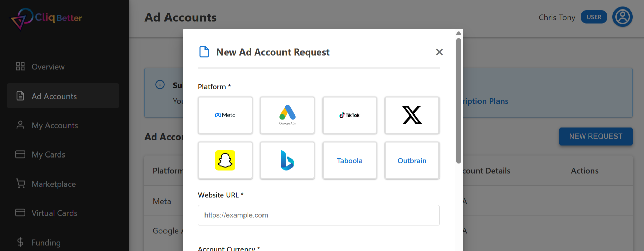The width and height of the screenshot is (644, 251).
Task: Click the info circle icon in the banner
Action: [160, 85]
